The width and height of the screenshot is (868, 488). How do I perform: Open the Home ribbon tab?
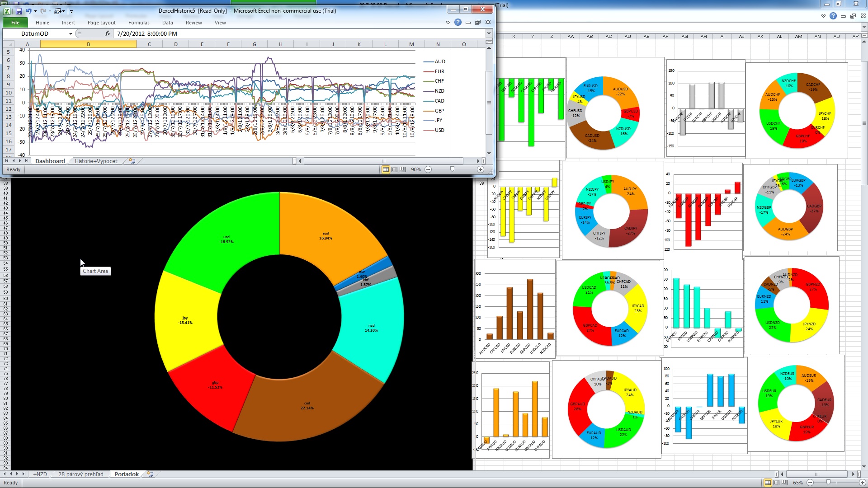[x=42, y=23]
